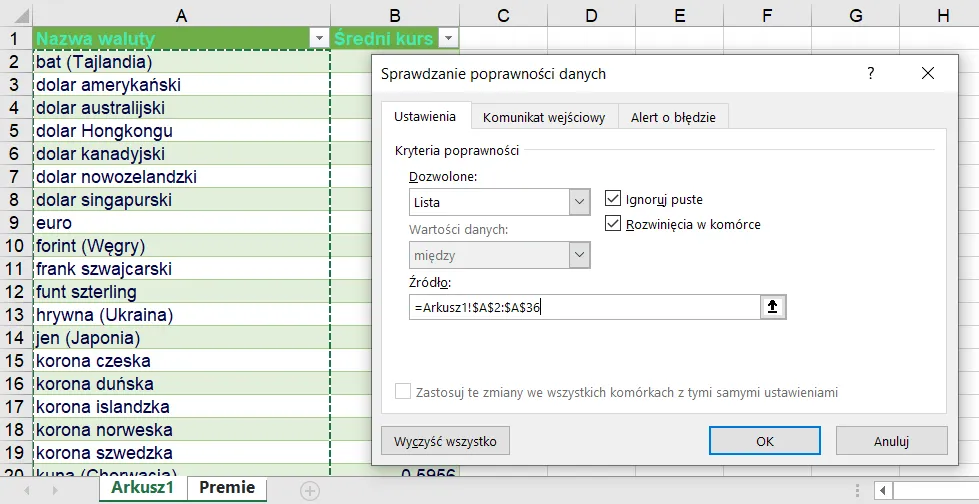Click cell 'frank szwajcarski'

(181, 269)
